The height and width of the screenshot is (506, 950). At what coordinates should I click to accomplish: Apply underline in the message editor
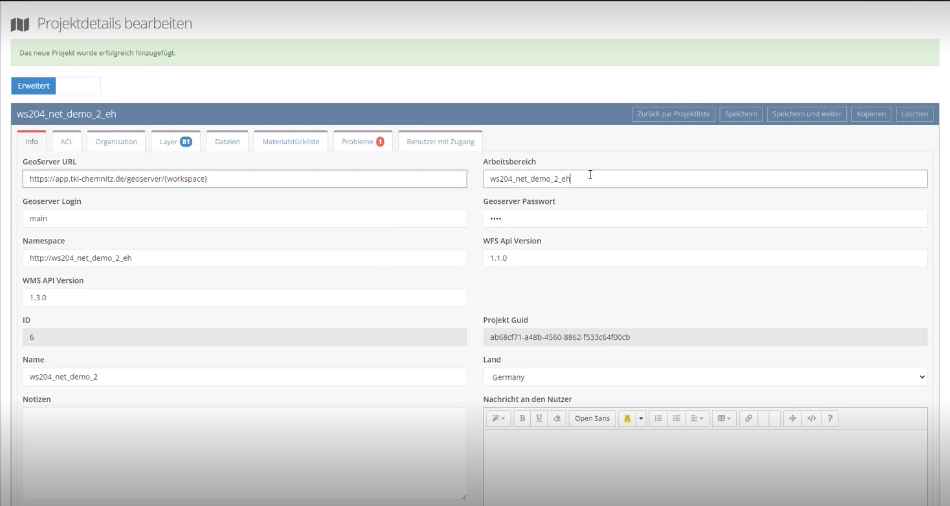pos(540,418)
